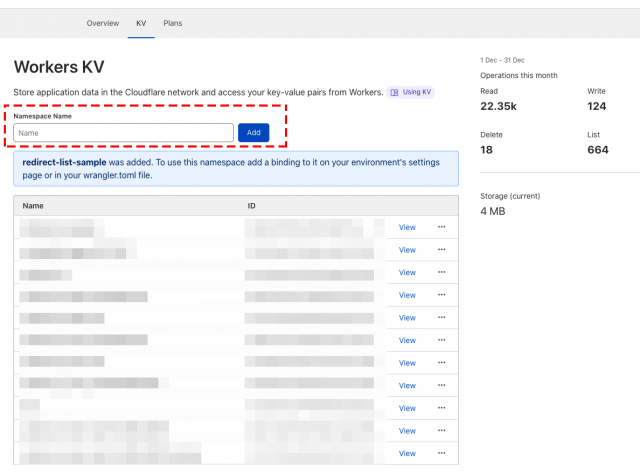Open the Using KV documentation link

click(411, 92)
